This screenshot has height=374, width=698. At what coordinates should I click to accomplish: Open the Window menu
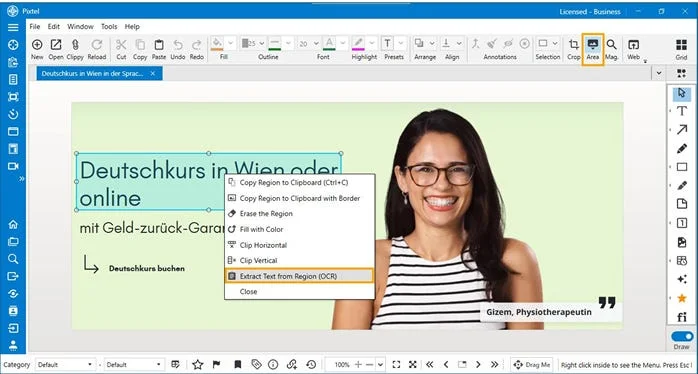pyautogui.click(x=80, y=27)
